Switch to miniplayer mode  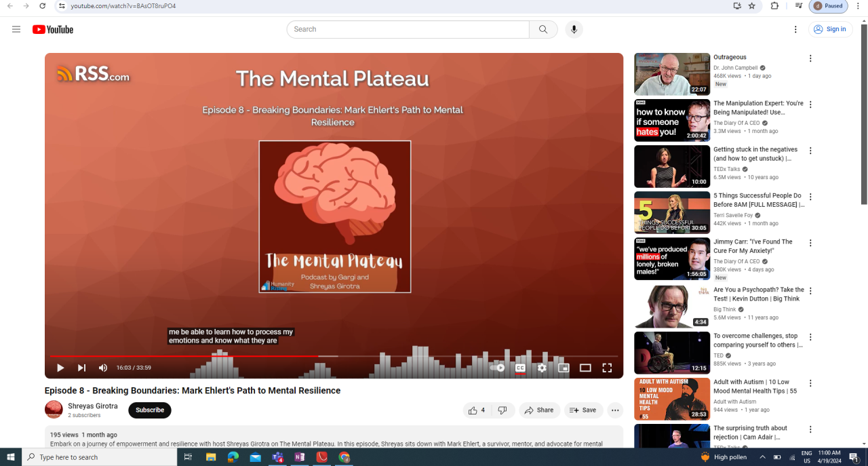[564, 368]
